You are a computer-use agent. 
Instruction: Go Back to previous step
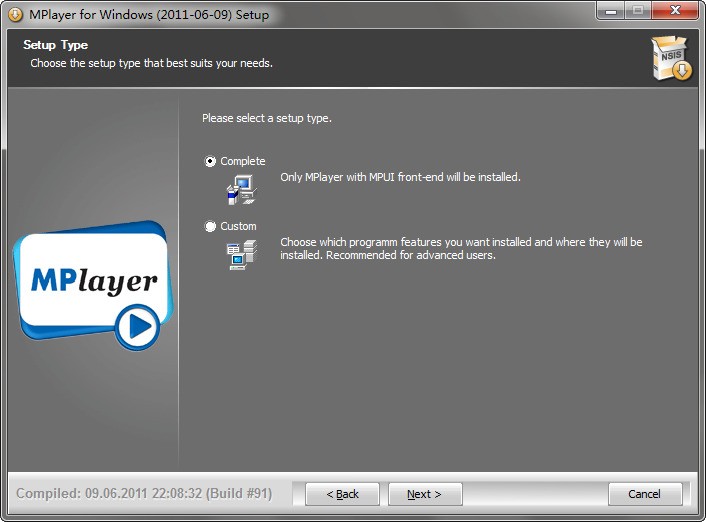click(342, 494)
